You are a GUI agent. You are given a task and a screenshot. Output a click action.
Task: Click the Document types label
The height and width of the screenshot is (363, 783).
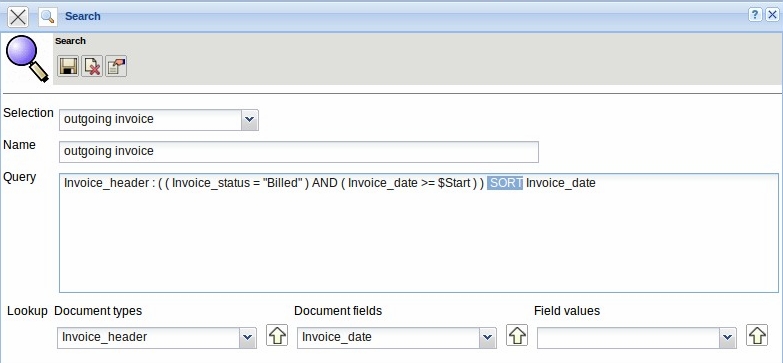pos(98,311)
